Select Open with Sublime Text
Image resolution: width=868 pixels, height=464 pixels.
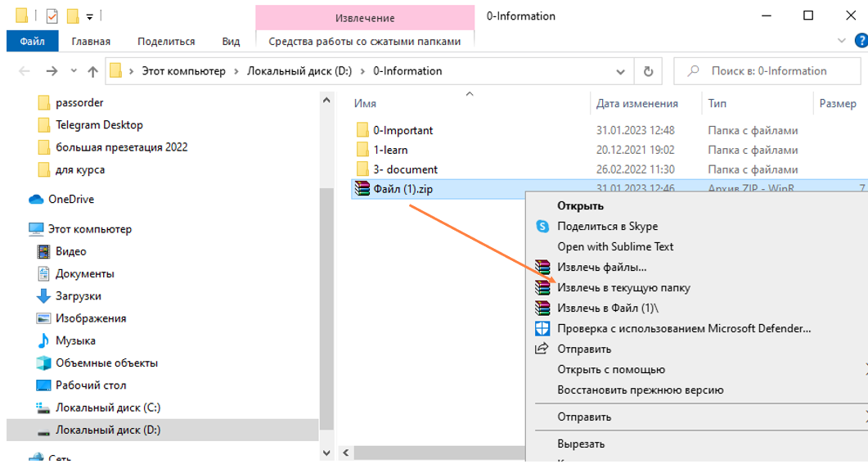615,246
